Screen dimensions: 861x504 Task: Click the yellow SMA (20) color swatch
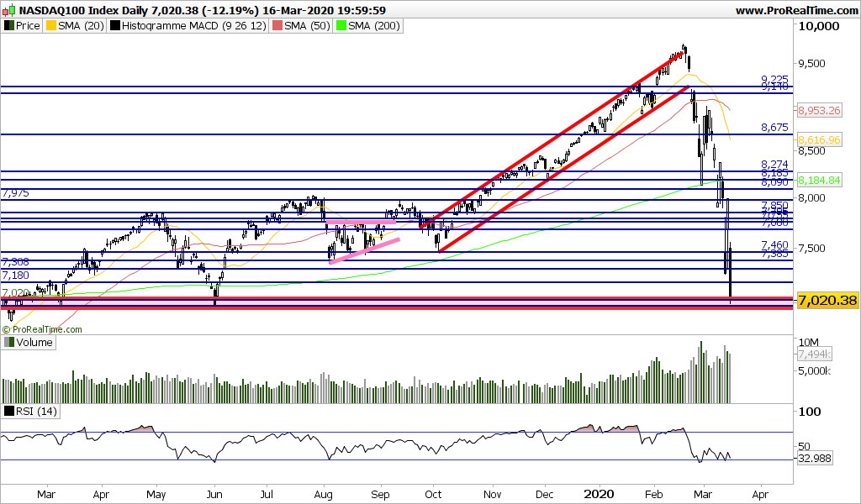pos(51,26)
